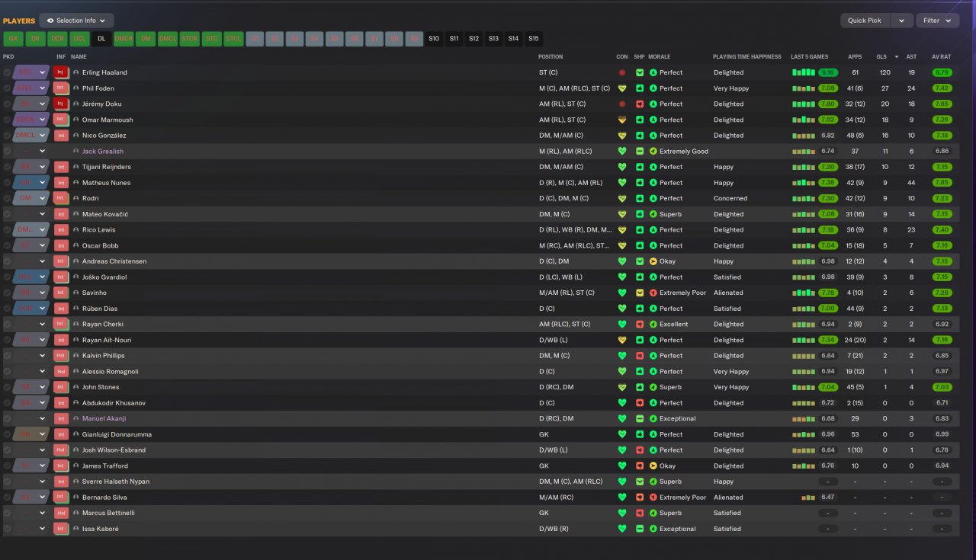Image resolution: width=976 pixels, height=560 pixels.
Task: Select the DMCR position slot
Action: pos(124,38)
